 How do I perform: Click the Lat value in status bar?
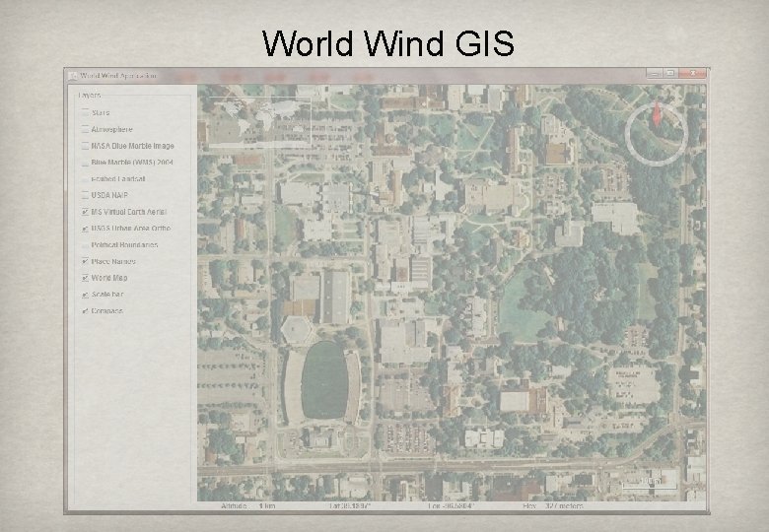pyautogui.click(x=351, y=506)
